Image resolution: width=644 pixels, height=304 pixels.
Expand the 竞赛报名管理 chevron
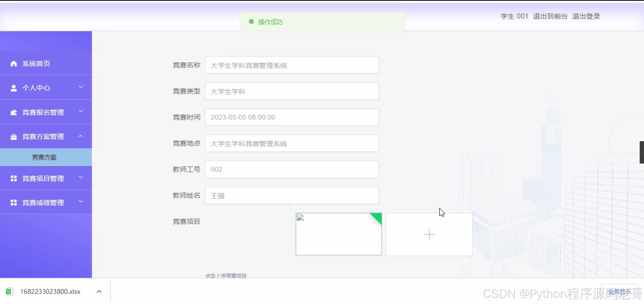pyautogui.click(x=81, y=111)
